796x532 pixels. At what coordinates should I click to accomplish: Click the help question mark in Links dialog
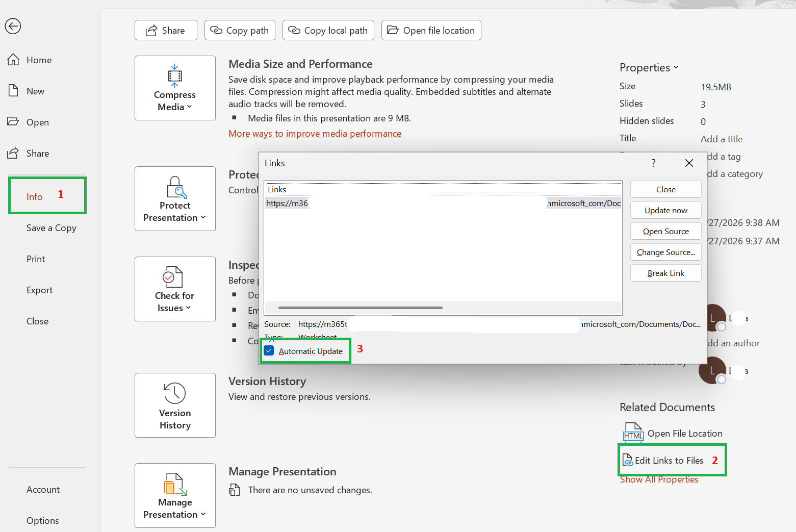click(x=653, y=163)
